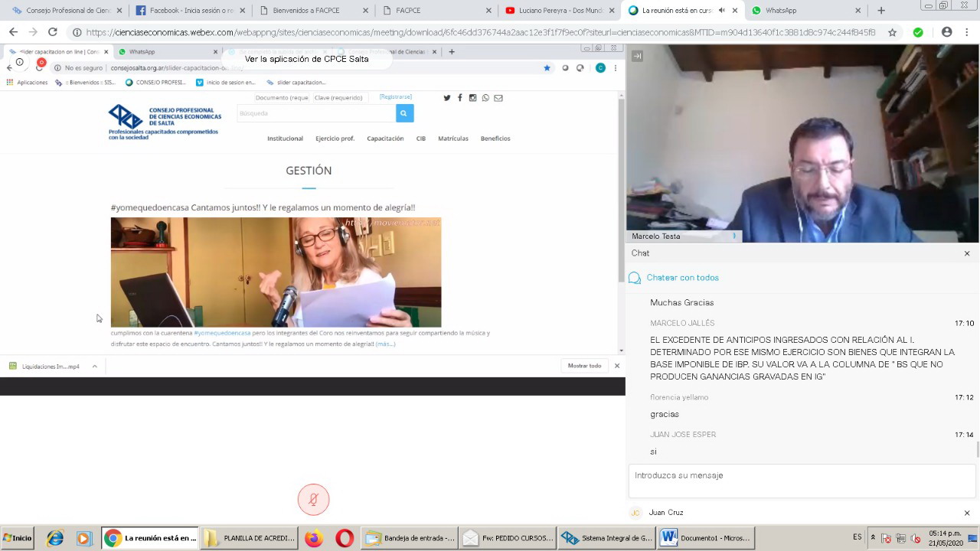This screenshot has height=551, width=980.
Task: Click the bookmark star in shared Chrome
Action: [547, 67]
